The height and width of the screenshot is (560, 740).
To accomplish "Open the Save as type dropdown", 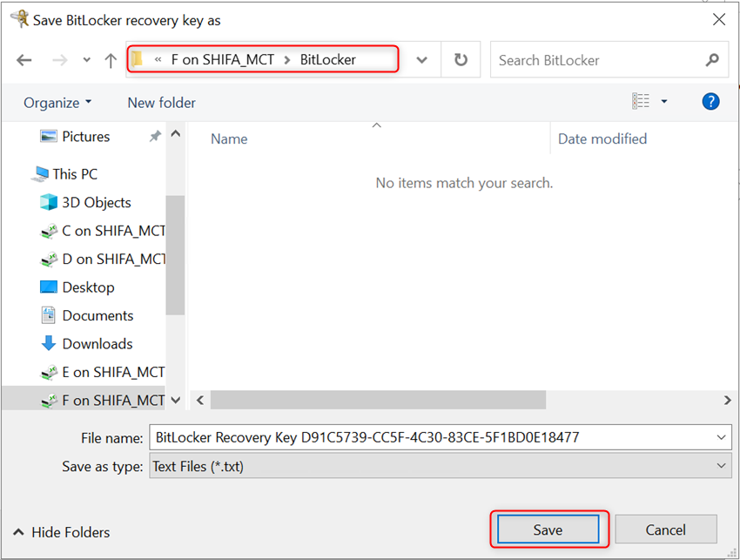I will click(721, 466).
